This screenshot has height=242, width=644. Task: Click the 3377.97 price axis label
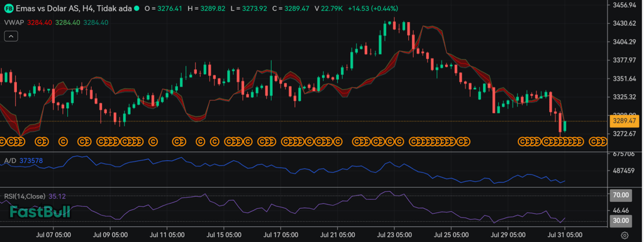pyautogui.click(x=624, y=60)
